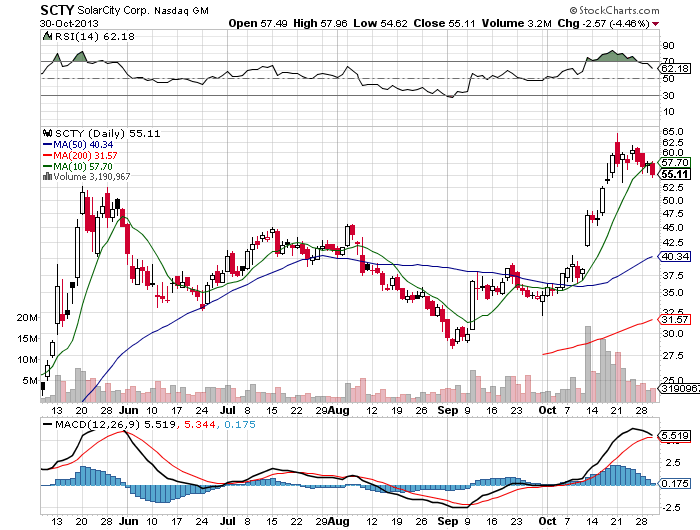The width and height of the screenshot is (700, 530).
Task: Click the MA(200) 31.57 legend text
Action: pyautogui.click(x=85, y=155)
